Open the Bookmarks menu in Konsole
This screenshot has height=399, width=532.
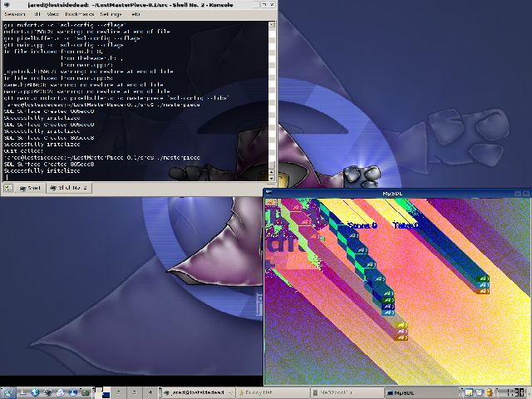click(80, 14)
